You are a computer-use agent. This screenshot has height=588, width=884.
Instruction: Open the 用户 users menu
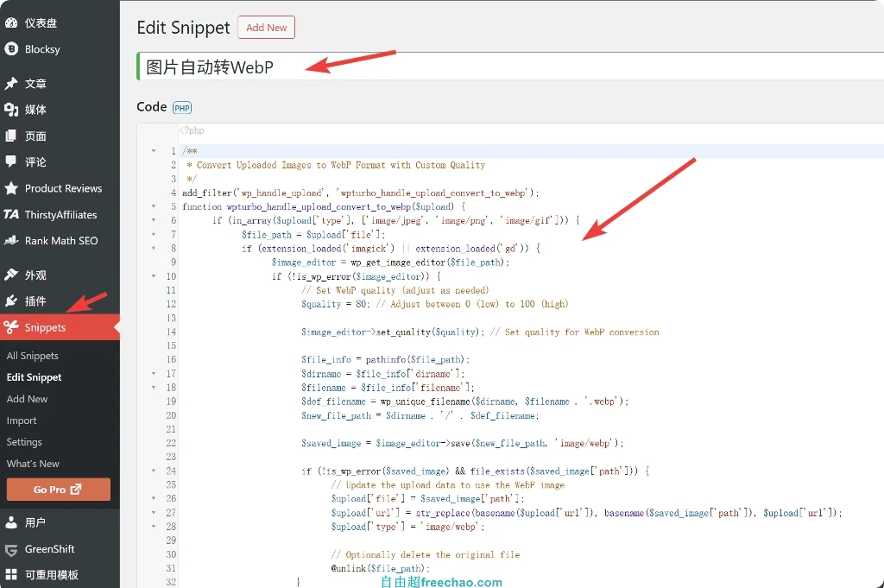pyautogui.click(x=35, y=522)
